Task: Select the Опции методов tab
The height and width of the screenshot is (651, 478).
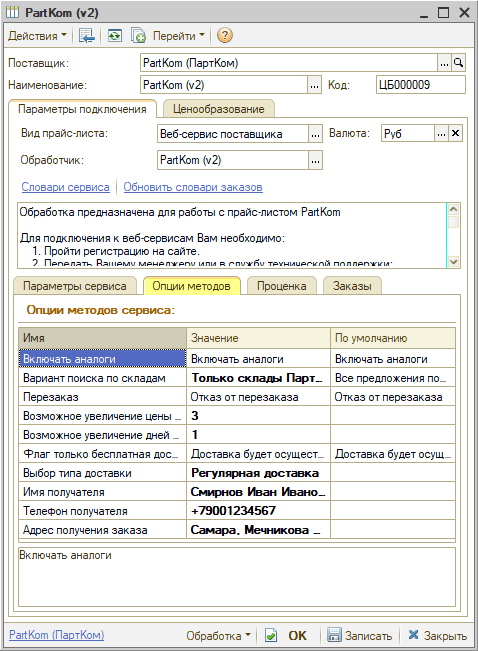Action: (191, 286)
